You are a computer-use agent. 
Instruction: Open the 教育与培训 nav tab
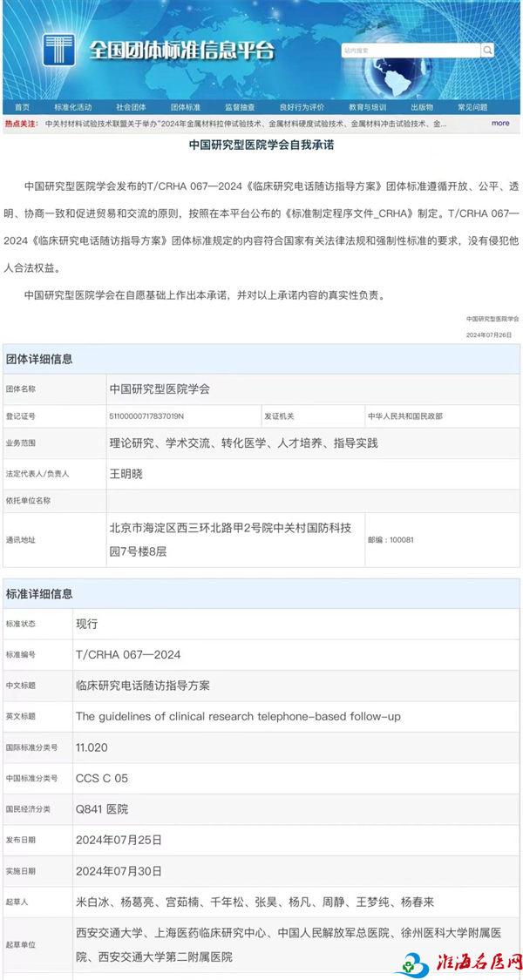[368, 107]
